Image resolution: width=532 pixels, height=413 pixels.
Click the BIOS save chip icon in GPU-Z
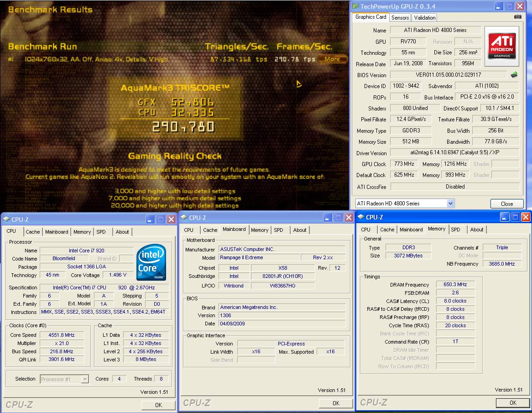(514, 75)
